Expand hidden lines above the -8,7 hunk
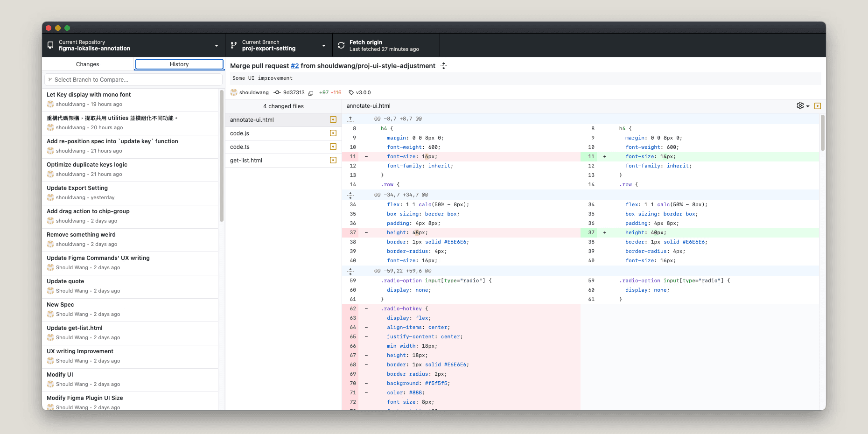The image size is (868, 434). tap(350, 119)
